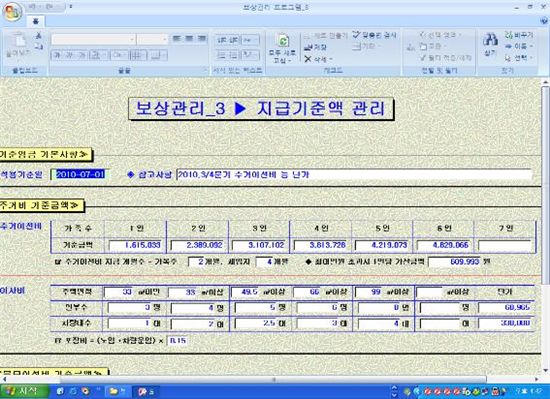Click the align left icon
The image size is (550, 399).
tap(176, 39)
